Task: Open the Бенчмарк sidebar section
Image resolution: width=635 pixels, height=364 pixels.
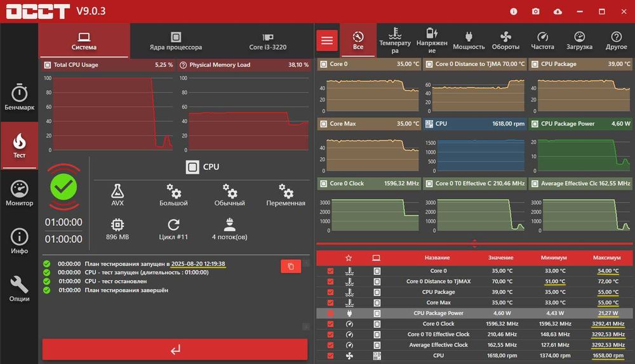Action: (19, 97)
